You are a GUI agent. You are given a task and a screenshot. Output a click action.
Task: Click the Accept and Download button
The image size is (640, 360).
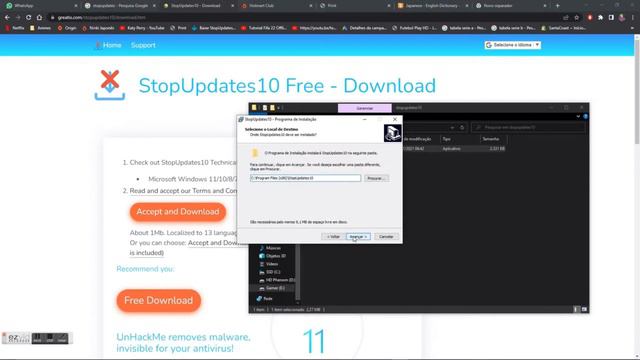[178, 212]
